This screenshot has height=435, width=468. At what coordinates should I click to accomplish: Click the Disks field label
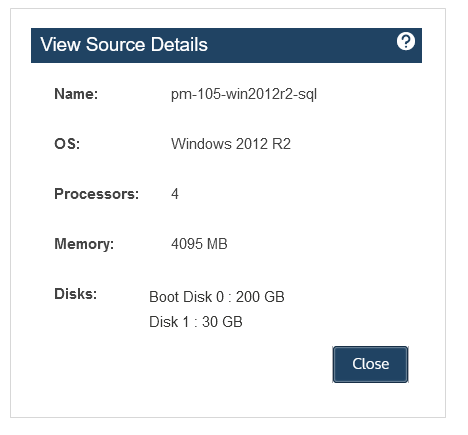click(x=76, y=294)
